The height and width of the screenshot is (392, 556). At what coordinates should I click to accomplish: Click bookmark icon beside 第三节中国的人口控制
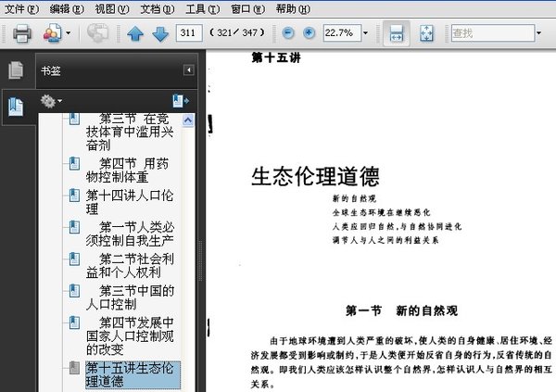click(74, 291)
